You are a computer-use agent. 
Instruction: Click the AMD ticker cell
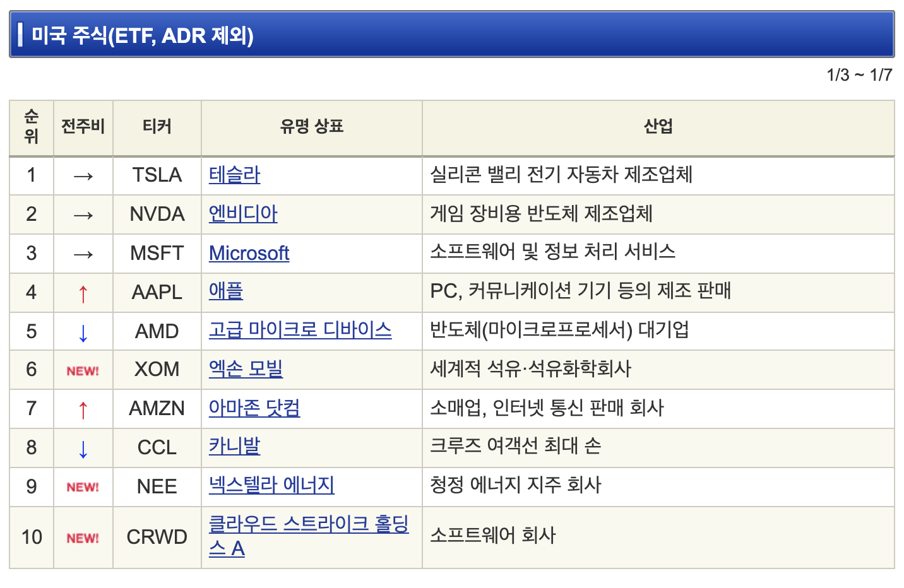tap(157, 331)
